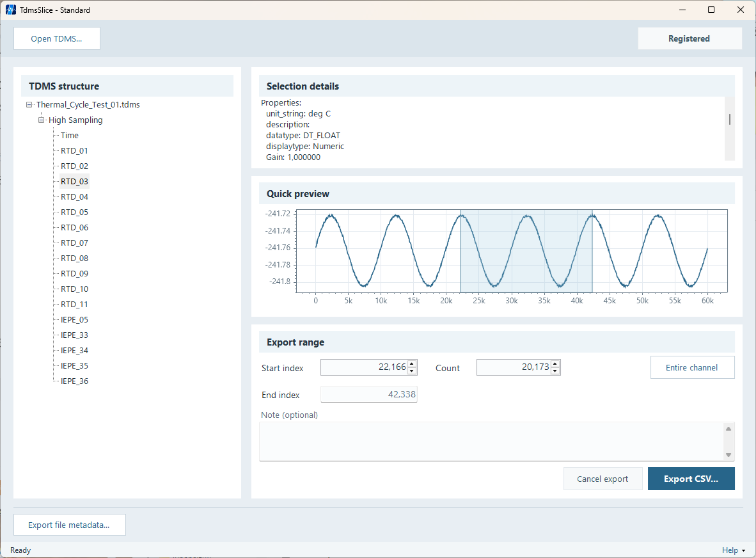Collapse the Thermal_Cycle_Test_01.tdms tree node
The width and height of the screenshot is (756, 558).
29,105
